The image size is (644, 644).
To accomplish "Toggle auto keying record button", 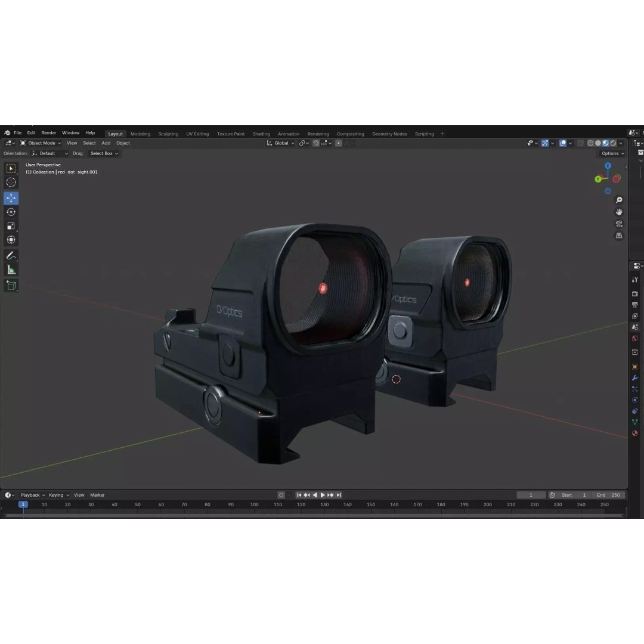I will pos(281,495).
